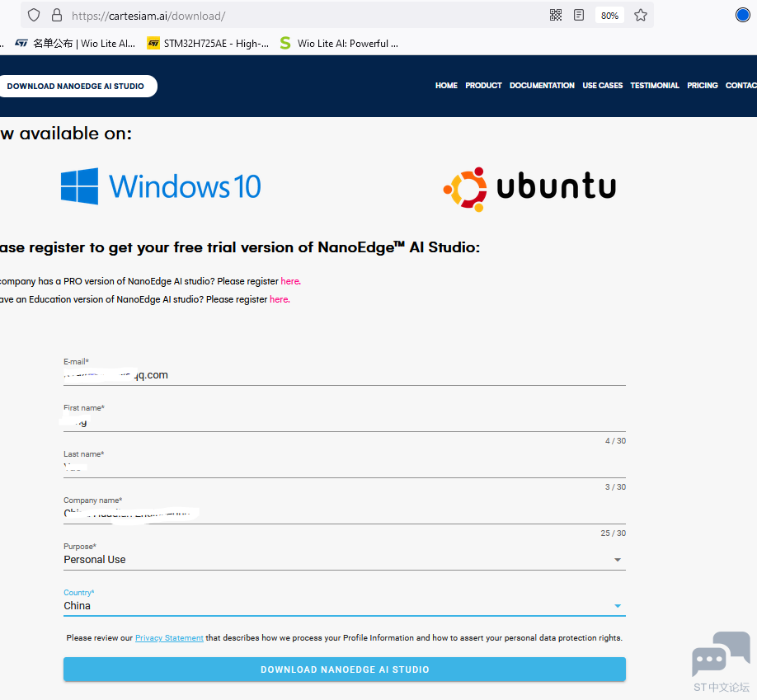Open the CONTACT menu item
The image size is (757, 700).
point(741,86)
